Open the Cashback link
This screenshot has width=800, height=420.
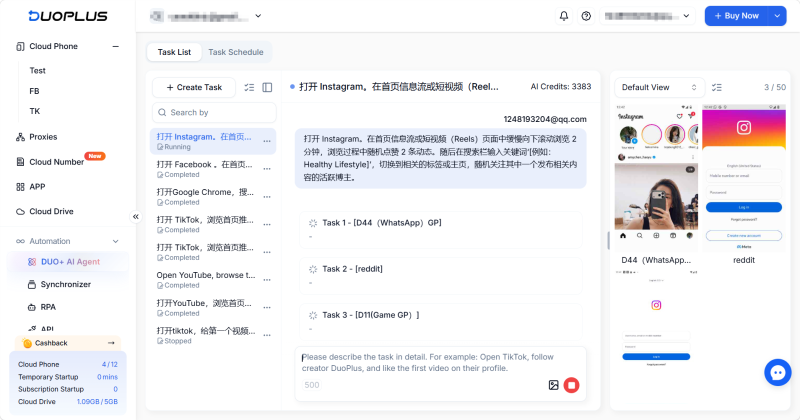pos(68,343)
